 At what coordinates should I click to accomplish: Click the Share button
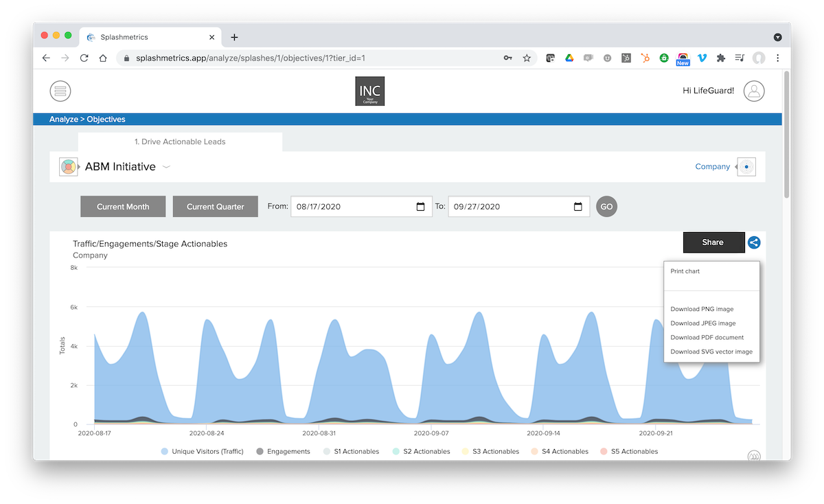[713, 242]
